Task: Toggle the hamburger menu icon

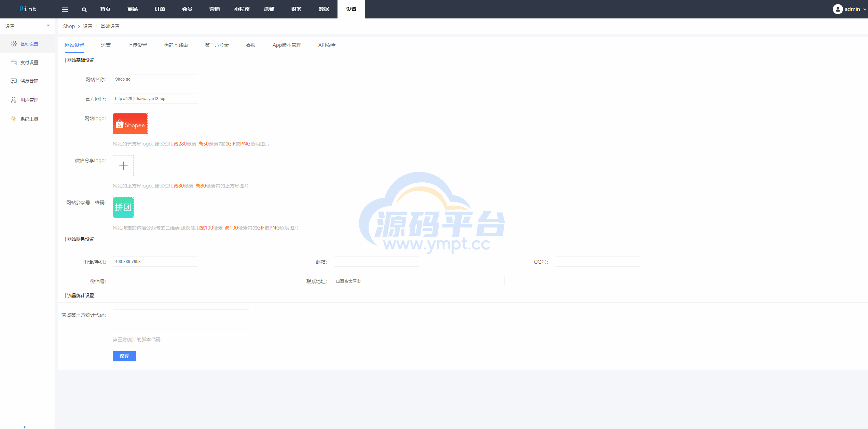Action: click(65, 10)
